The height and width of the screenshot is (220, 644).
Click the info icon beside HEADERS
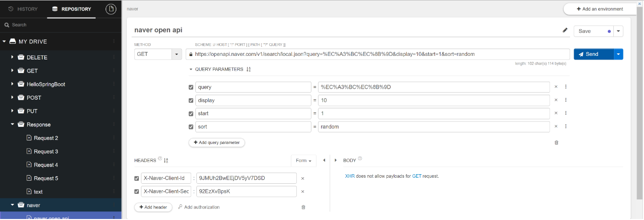(160, 159)
